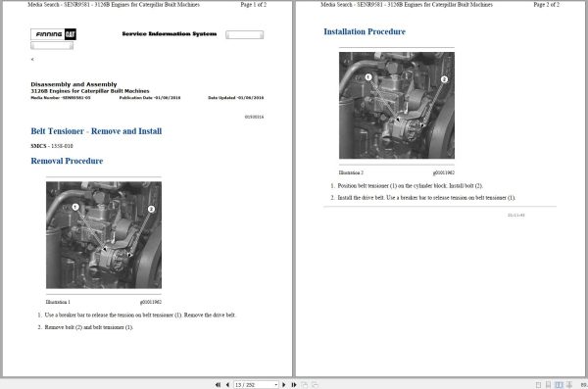Viewport: 588px width, 389px height.
Task: Click installation step 1 about positioning the tensioner
Action: point(410,186)
